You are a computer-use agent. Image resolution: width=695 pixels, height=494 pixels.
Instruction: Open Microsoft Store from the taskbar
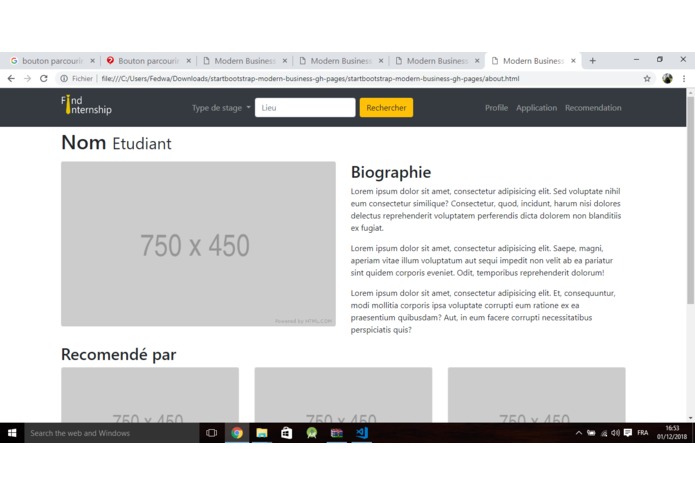[x=286, y=433]
